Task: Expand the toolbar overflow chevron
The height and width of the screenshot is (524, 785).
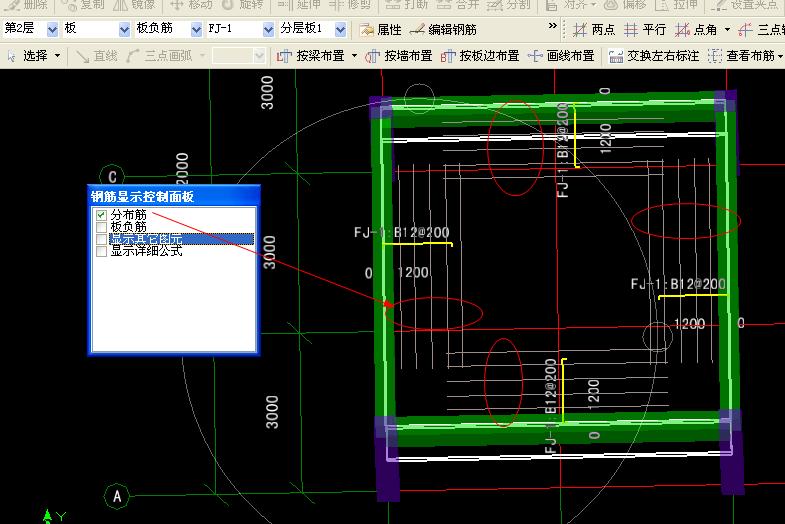Action: point(553,26)
